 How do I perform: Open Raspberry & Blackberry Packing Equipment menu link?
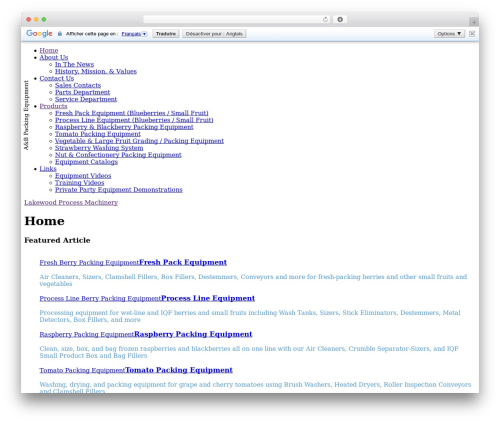point(124,127)
